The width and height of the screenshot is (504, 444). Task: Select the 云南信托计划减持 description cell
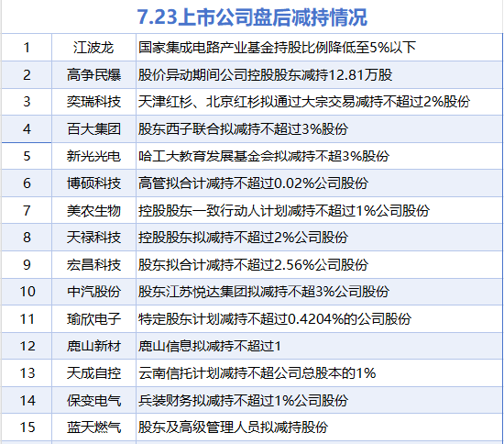(x=319, y=373)
